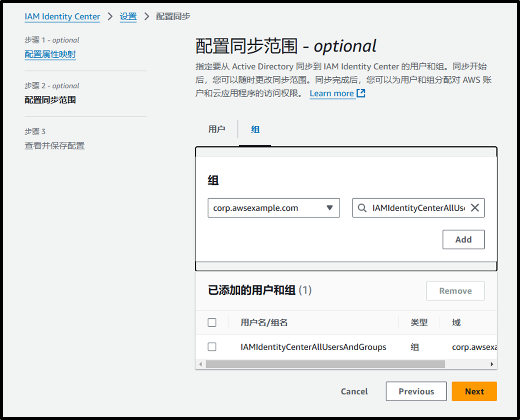
Task: Click the Learn more link
Action: [332, 93]
